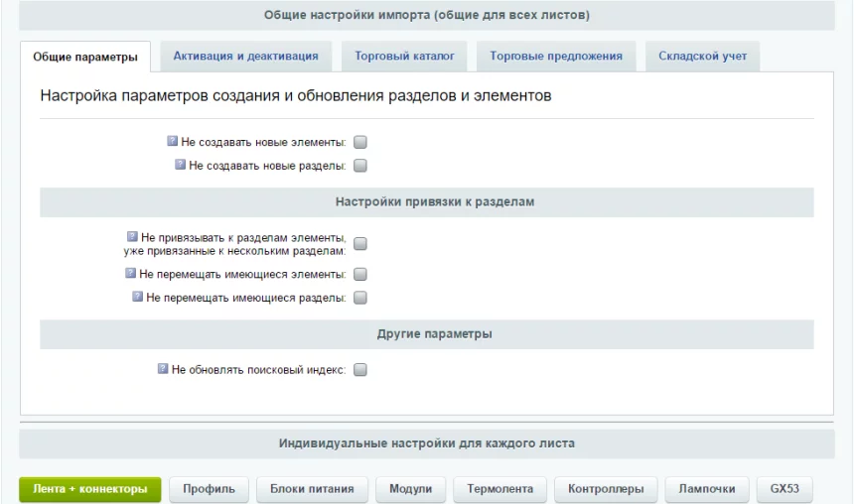This screenshot has width=854, height=504.
Task: Click the 'Термолента' sheet button
Action: coord(500,489)
